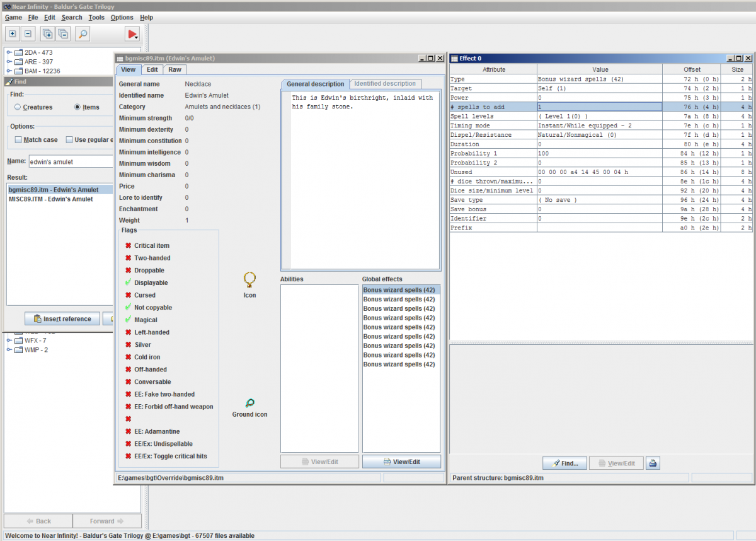Click the bgmisc89.itm window title icon
756x541 pixels.
tap(120, 58)
